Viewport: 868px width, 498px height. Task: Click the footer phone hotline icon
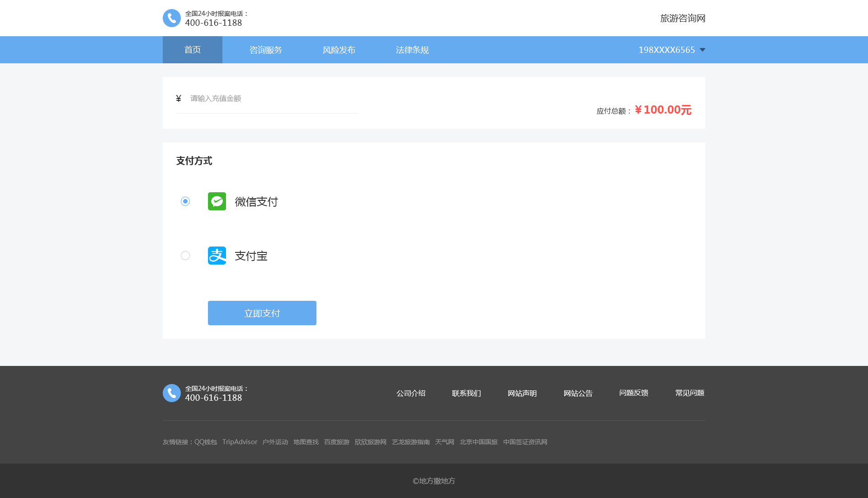[x=171, y=393]
